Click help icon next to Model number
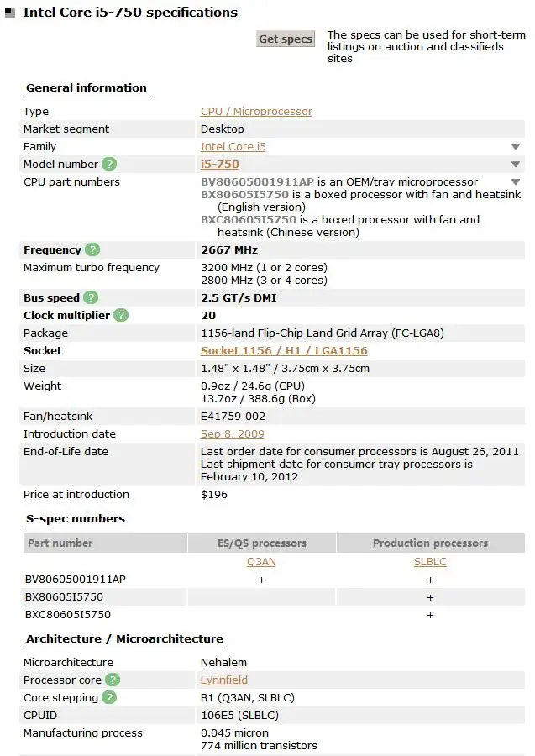 (109, 165)
